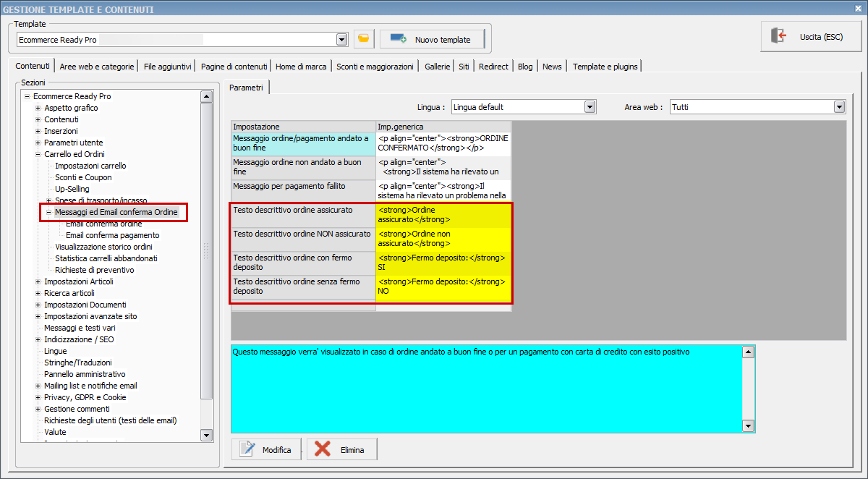The height and width of the screenshot is (479, 868).
Task: Select Email conferma pagamento tree item
Action: click(113, 235)
